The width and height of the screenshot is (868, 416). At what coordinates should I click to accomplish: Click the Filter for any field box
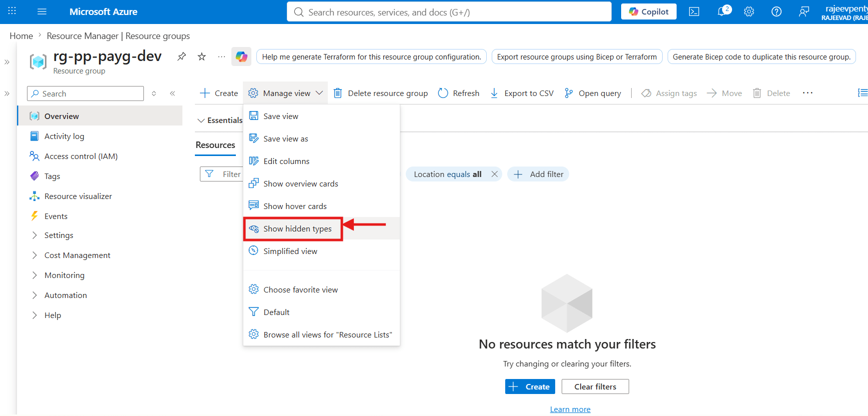pyautogui.click(x=221, y=174)
